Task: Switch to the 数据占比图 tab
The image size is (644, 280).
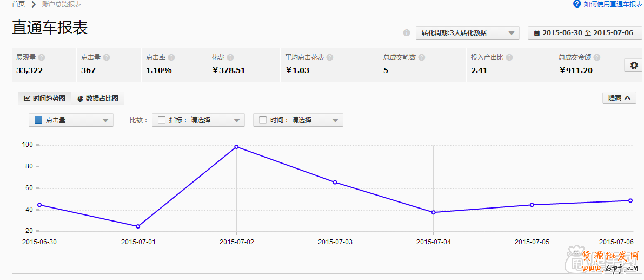Action: pos(98,99)
